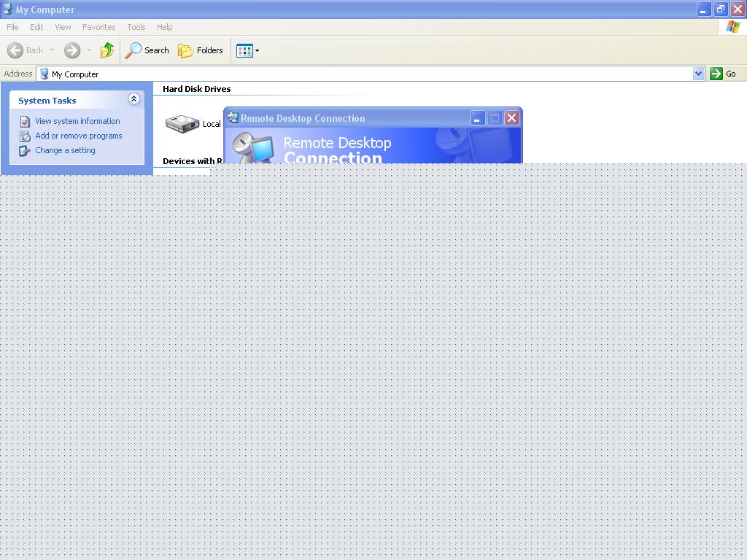
Task: Click the Back navigation arrow icon
Action: pyautogui.click(x=15, y=50)
